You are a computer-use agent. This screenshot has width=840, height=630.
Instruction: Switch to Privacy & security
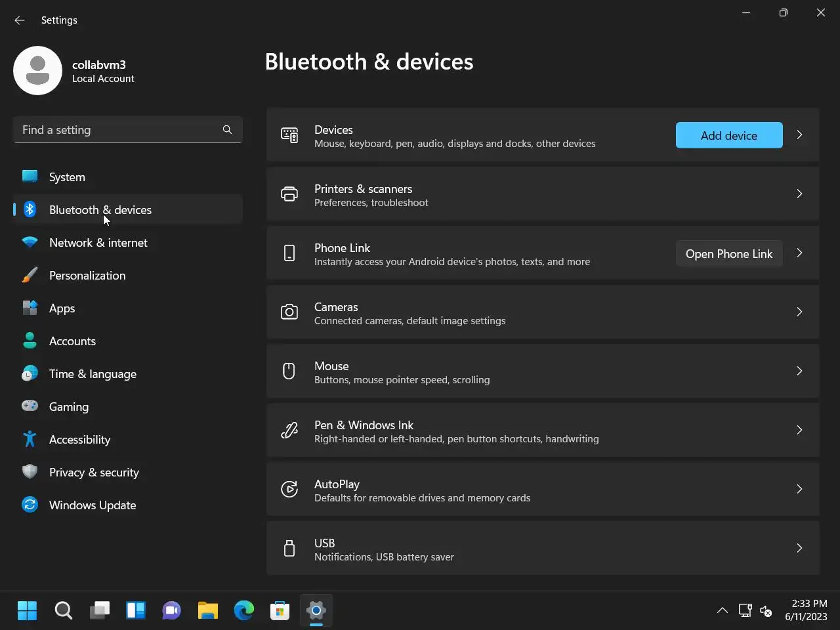128,472
